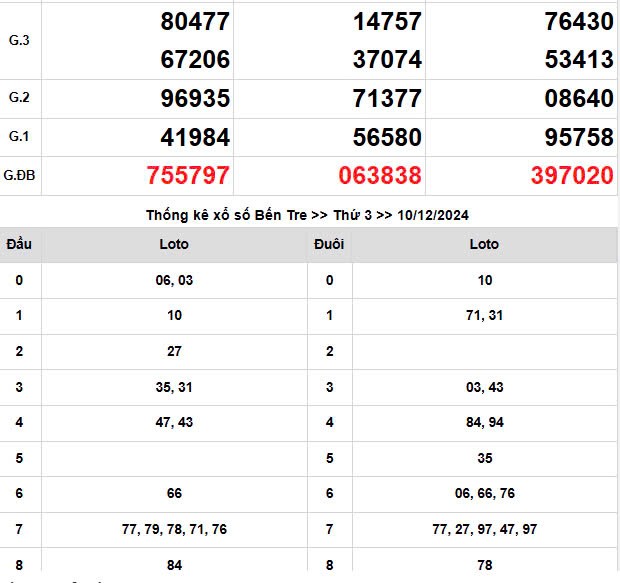
Task: Click first prize number 56580
Action: click(x=387, y=137)
